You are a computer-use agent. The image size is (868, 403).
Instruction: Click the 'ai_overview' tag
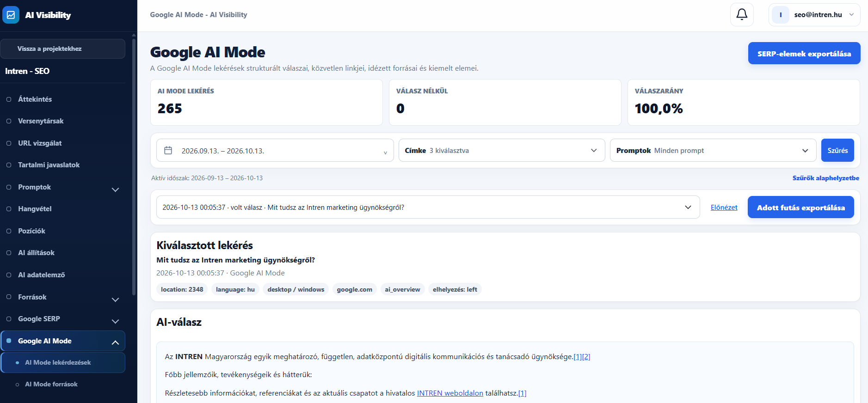coord(403,289)
